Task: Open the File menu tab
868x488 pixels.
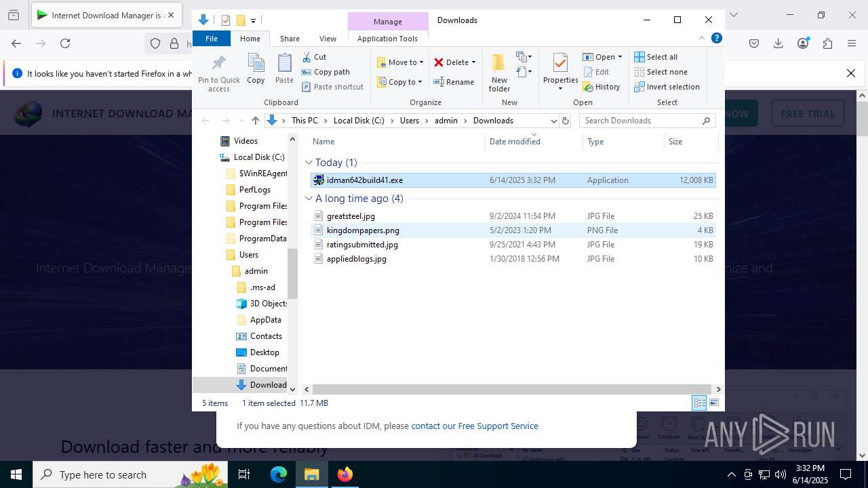Action: click(212, 39)
